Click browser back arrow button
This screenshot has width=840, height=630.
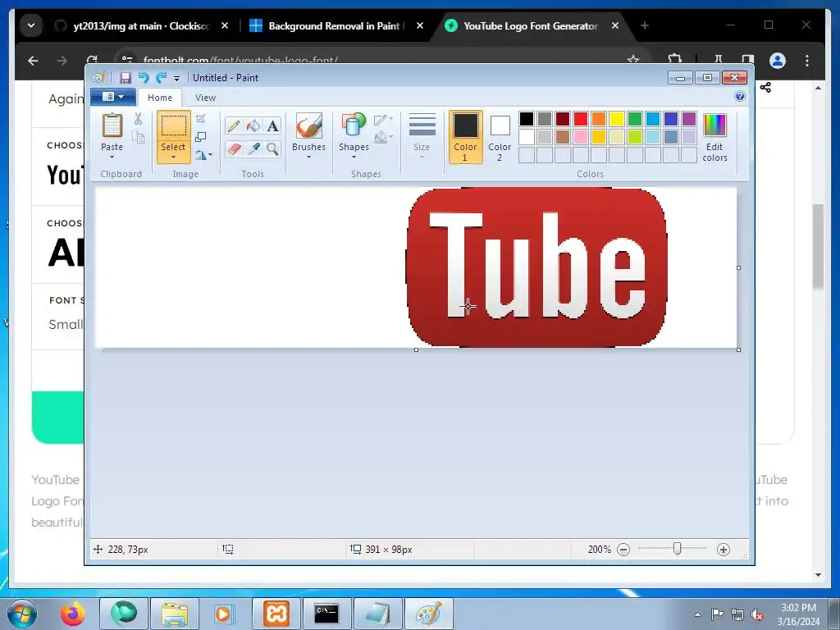(33, 61)
